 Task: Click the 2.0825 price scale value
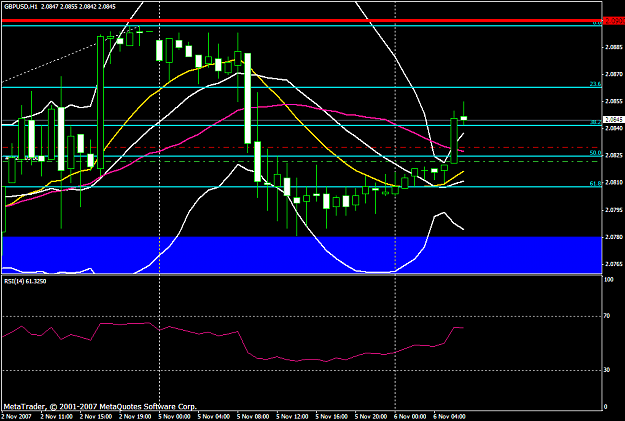tap(614, 155)
